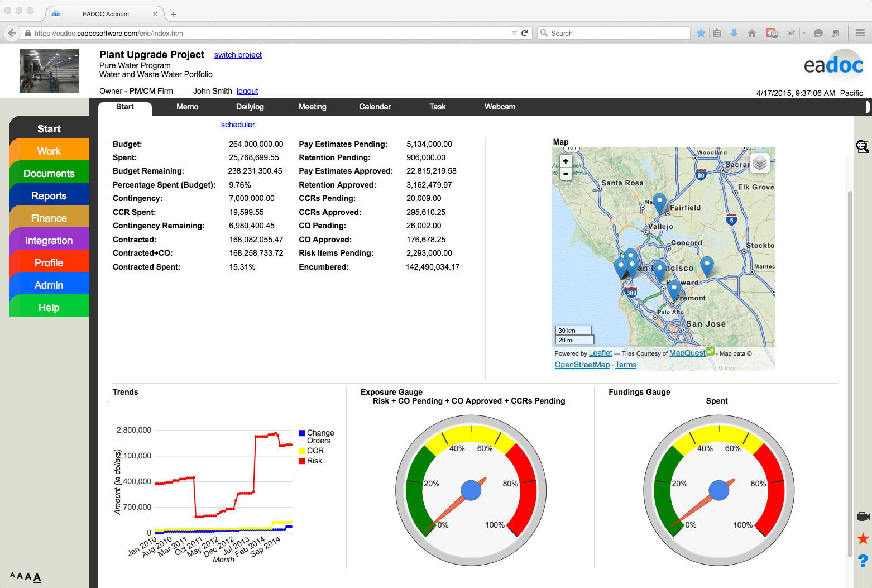Image resolution: width=872 pixels, height=588 pixels.
Task: Open the map layers control icon
Action: (x=760, y=163)
